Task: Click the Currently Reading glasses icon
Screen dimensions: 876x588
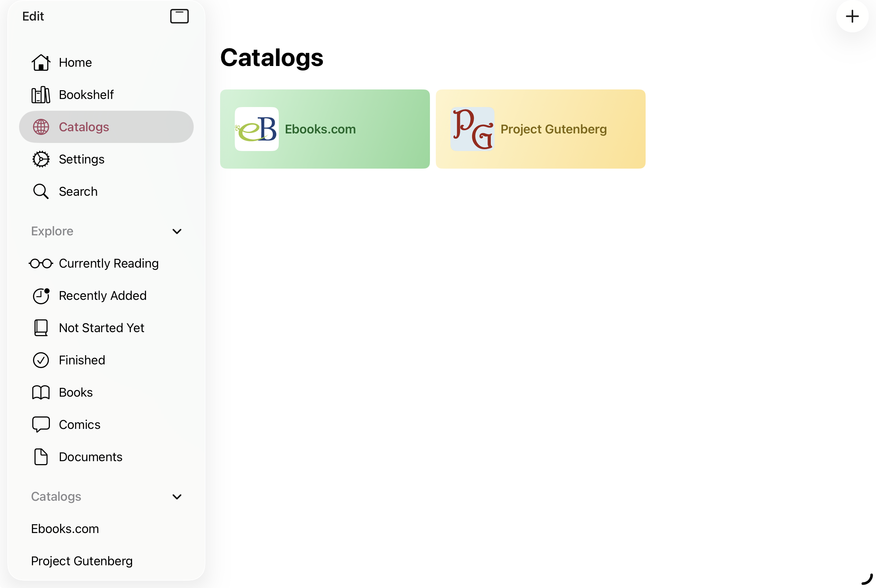Action: (x=40, y=264)
